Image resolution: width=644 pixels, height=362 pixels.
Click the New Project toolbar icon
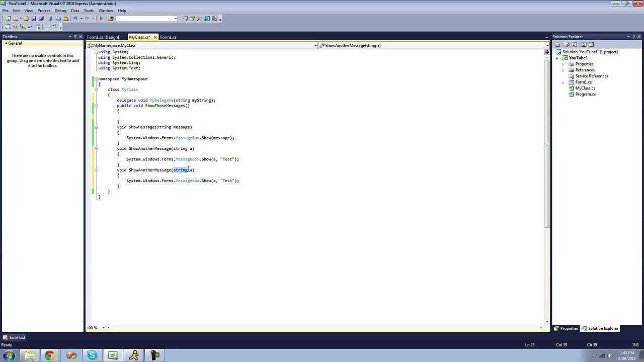click(x=8, y=19)
